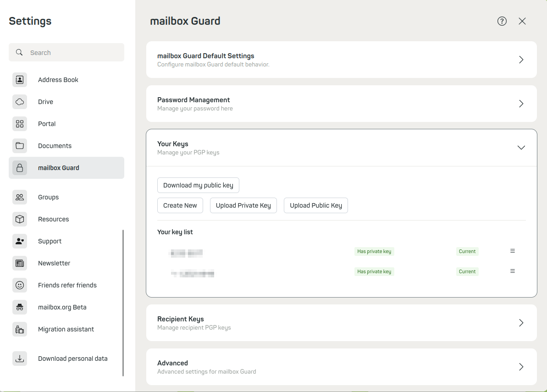Click Download my public key button
Image resolution: width=547 pixels, height=392 pixels.
[198, 185]
